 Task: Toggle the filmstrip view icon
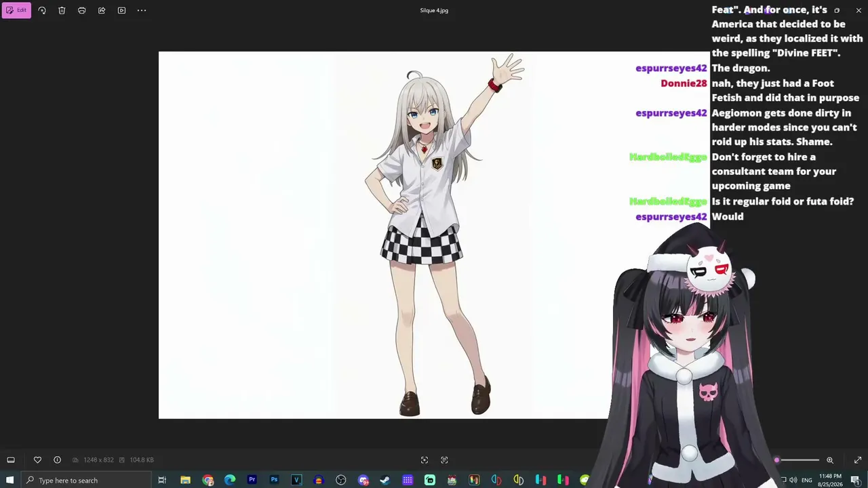click(11, 460)
